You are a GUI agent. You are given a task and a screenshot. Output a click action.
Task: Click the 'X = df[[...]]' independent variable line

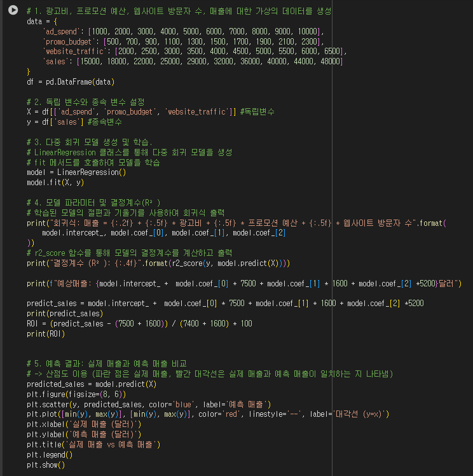pyautogui.click(x=151, y=112)
